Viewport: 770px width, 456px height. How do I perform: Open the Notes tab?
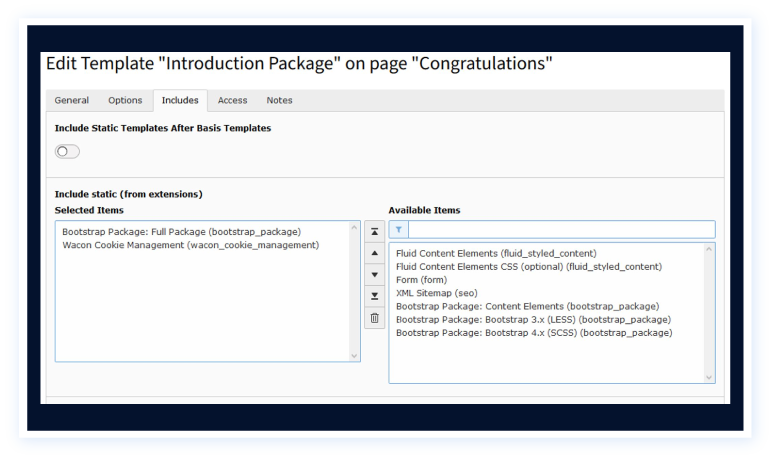pos(279,100)
